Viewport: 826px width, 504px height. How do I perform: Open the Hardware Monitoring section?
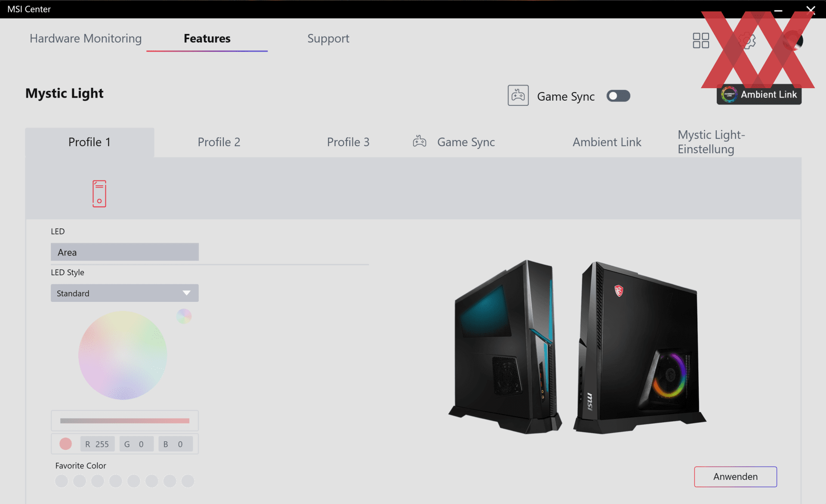point(86,38)
